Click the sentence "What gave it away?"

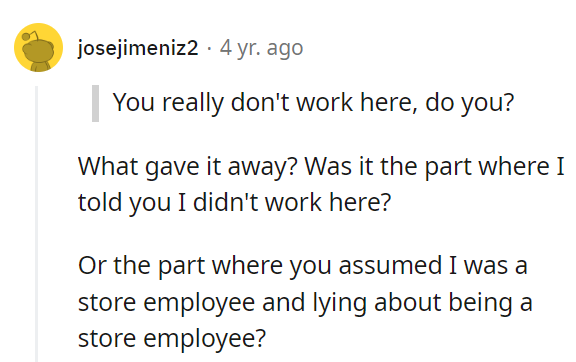[187, 167]
